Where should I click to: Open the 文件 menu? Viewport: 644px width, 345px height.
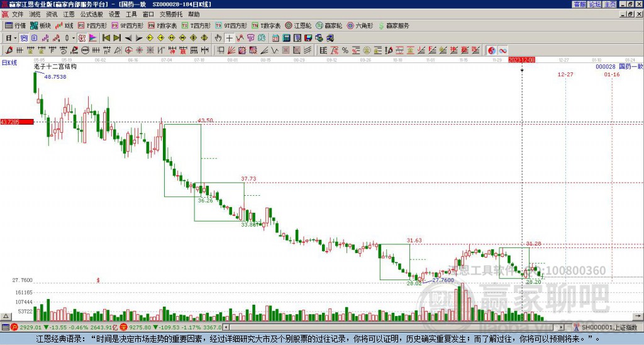coord(18,14)
